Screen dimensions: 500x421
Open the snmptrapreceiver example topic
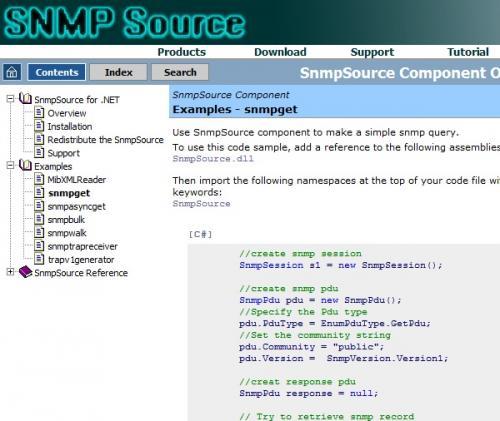pyautogui.click(x=83, y=246)
